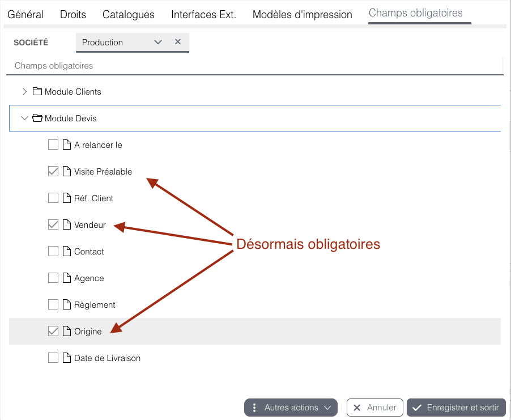Click the document icon beside Visite Préalable

[x=66, y=171]
